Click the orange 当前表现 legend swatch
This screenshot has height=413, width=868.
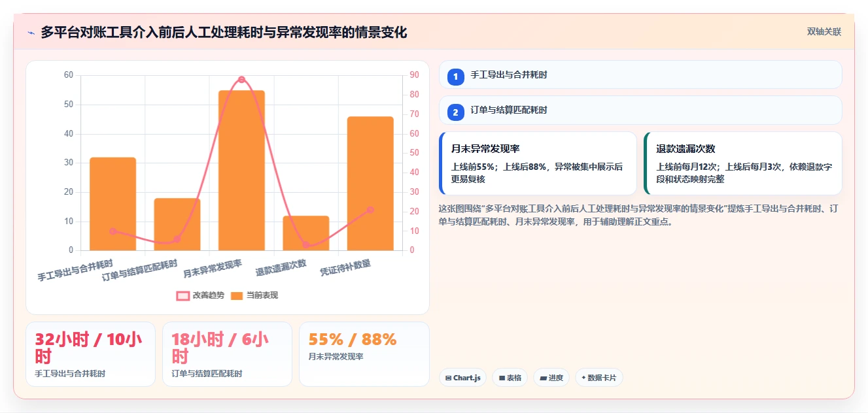(236, 296)
